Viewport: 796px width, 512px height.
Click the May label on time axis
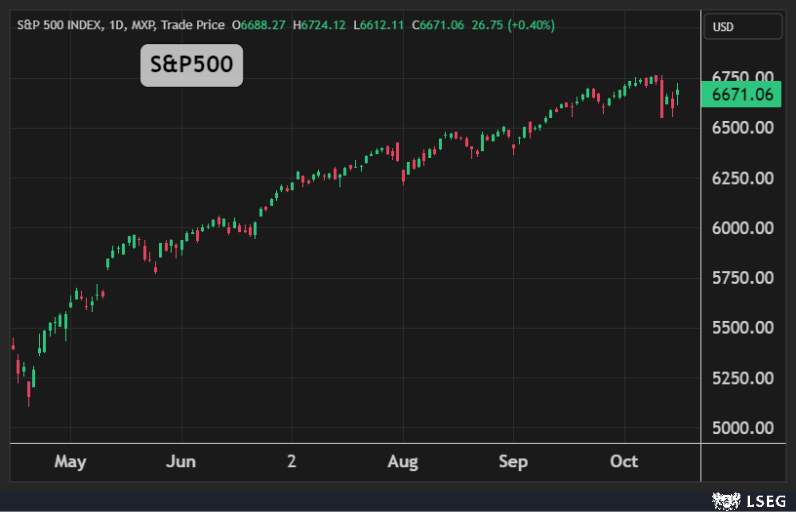click(x=70, y=462)
